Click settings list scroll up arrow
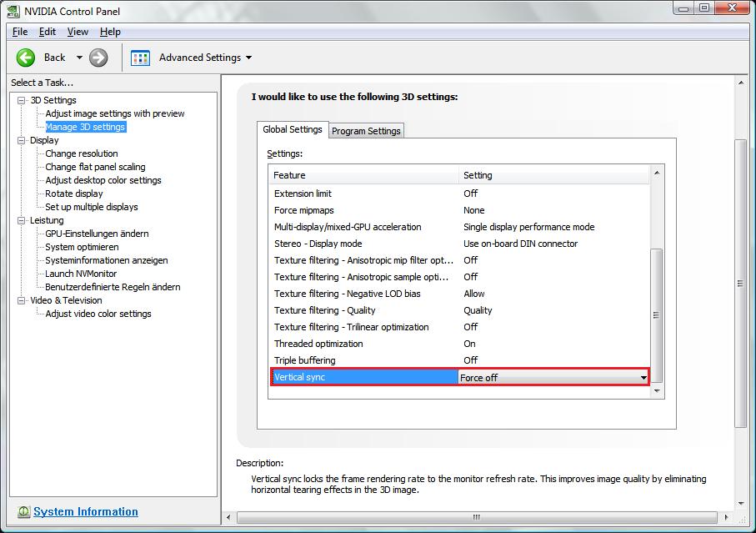Viewport: 756px width, 533px height. pyautogui.click(x=657, y=173)
